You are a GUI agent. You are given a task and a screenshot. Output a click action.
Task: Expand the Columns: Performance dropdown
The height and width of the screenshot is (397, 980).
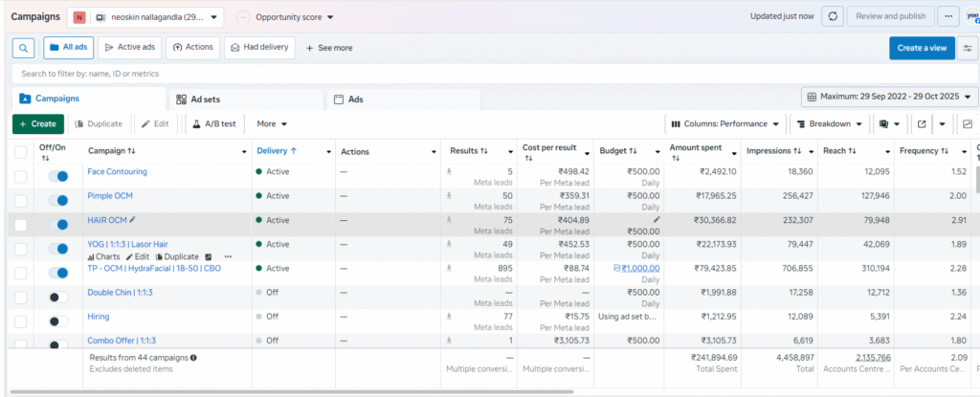click(x=726, y=123)
